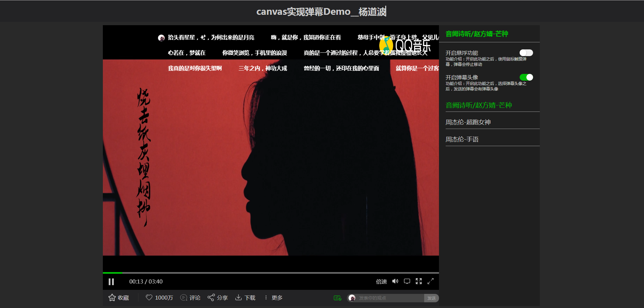Click the 评论 label
This screenshot has width=644, height=308.
pyautogui.click(x=195, y=298)
